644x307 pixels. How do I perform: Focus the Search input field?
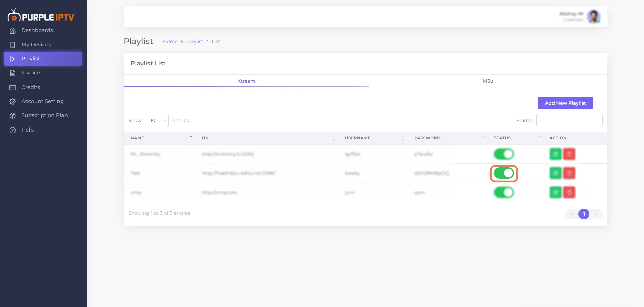click(569, 120)
